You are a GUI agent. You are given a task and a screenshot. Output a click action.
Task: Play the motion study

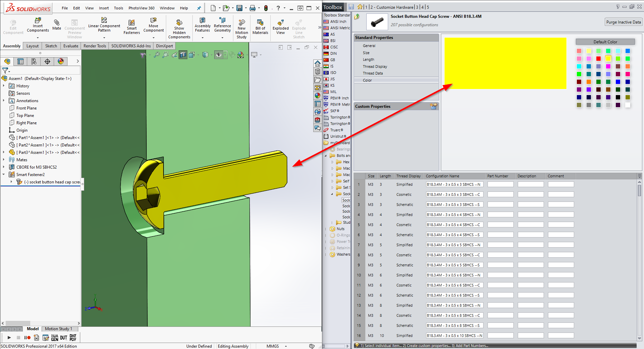click(x=9, y=338)
